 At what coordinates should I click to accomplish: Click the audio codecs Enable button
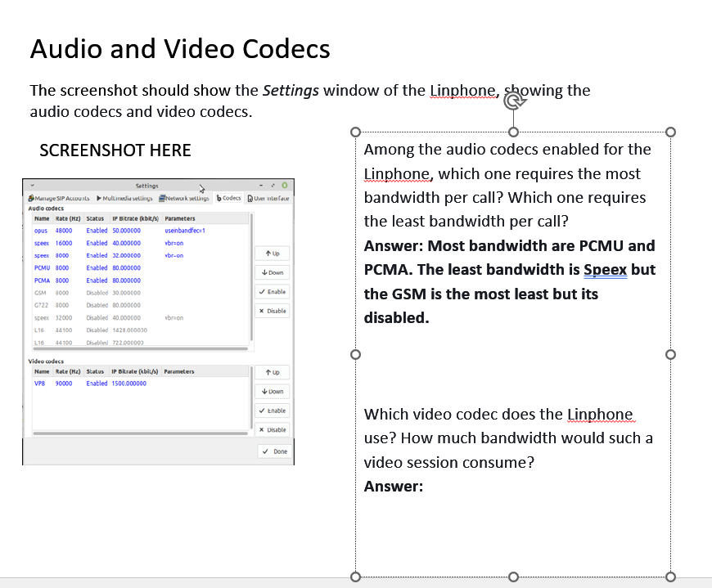[273, 292]
